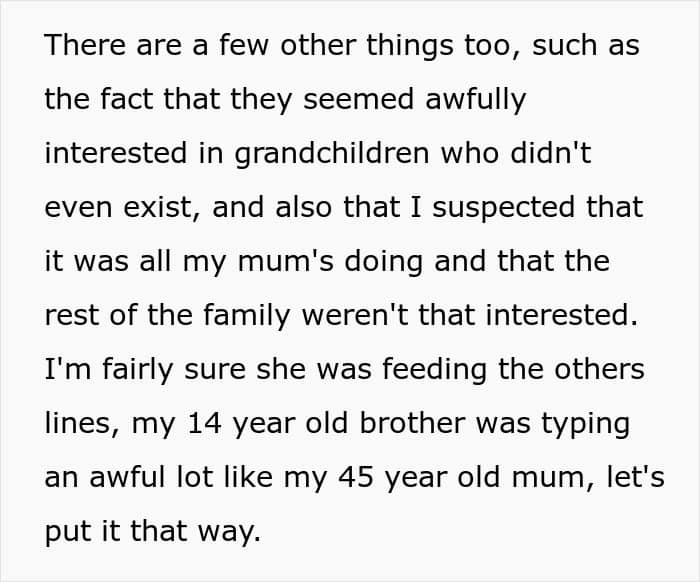This screenshot has height=582, width=700.
Task: Click the word "There" starting the paragraph
Action: point(79,46)
